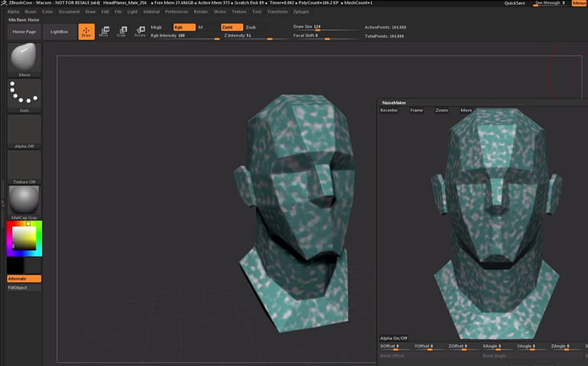588x366 pixels.
Task: Click the TotalPoints: 104,888 readout
Action: point(384,36)
